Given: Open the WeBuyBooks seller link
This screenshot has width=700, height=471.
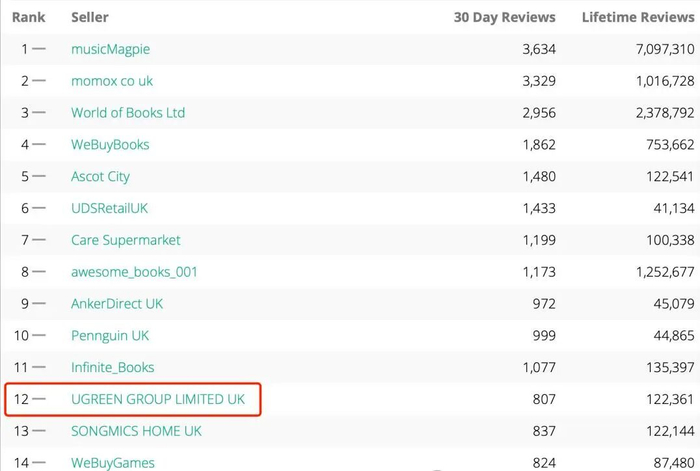Looking at the screenshot, I should [x=110, y=145].
